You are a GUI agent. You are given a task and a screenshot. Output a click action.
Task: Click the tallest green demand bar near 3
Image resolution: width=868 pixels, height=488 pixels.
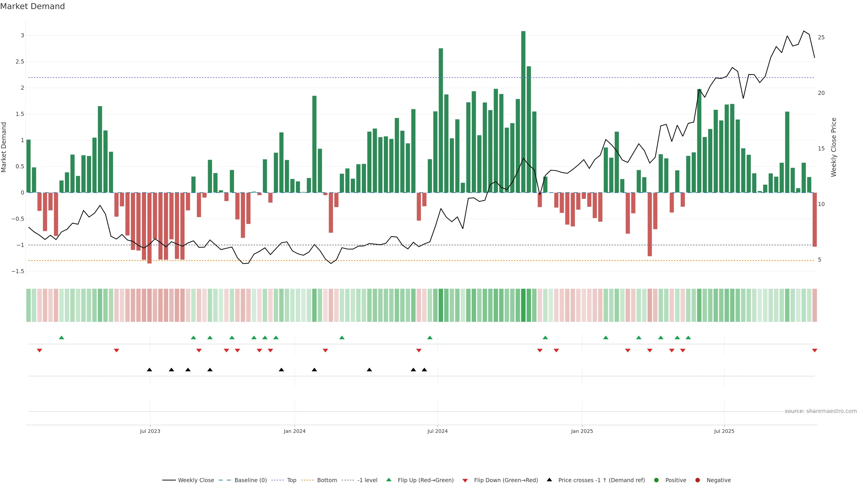[523, 111]
